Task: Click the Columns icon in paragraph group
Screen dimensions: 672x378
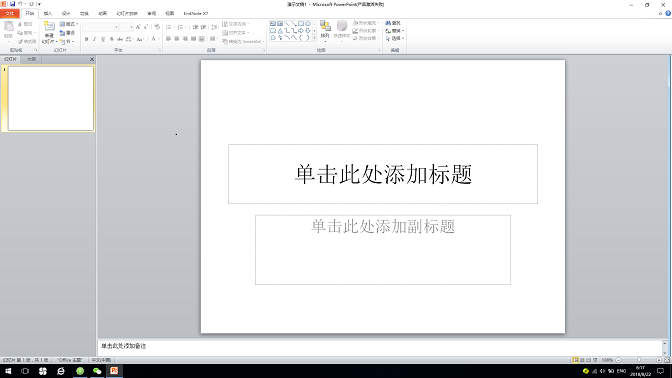Action: click(x=213, y=39)
